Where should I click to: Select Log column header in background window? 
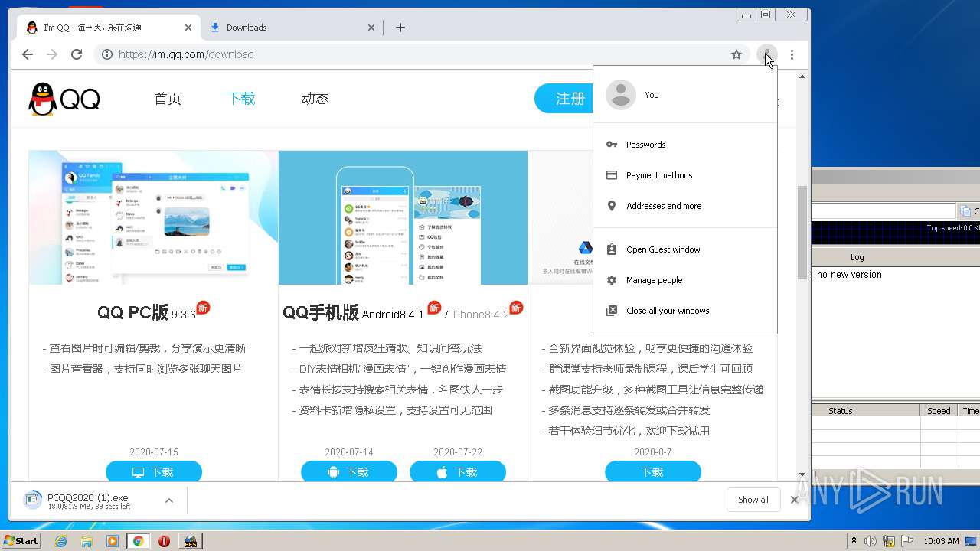coord(857,257)
